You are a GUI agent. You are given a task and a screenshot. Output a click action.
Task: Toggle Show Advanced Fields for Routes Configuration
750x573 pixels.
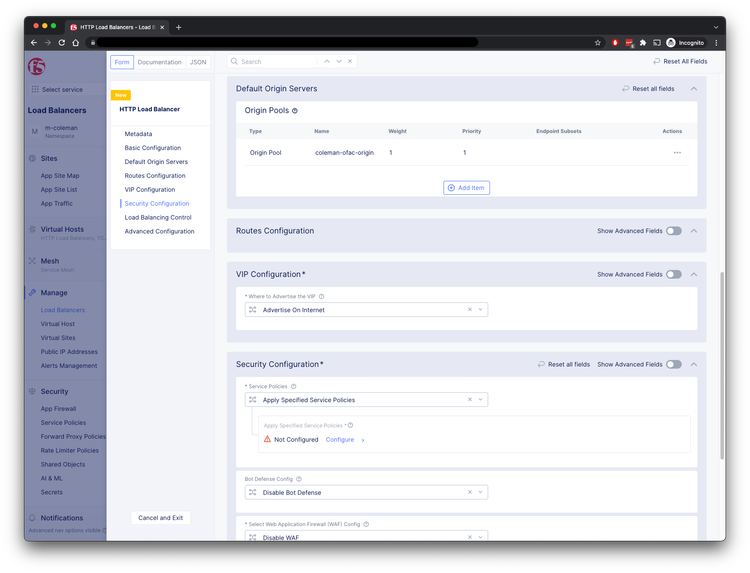point(674,231)
